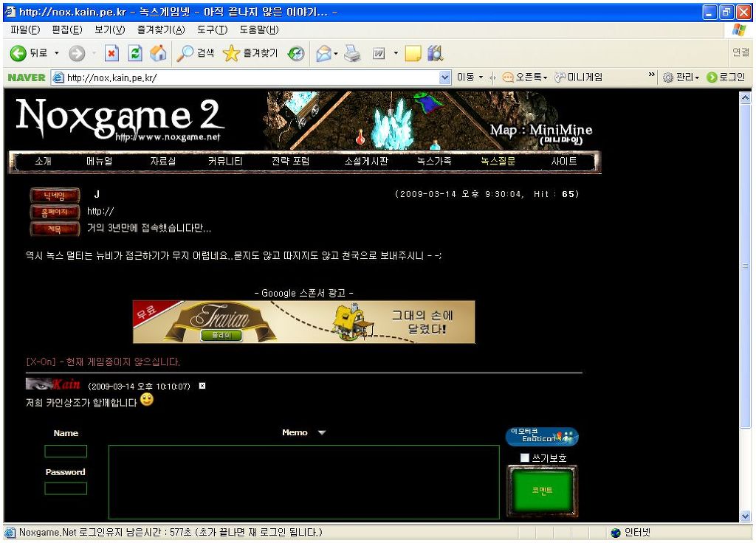Print the page with printer icon

pos(352,53)
